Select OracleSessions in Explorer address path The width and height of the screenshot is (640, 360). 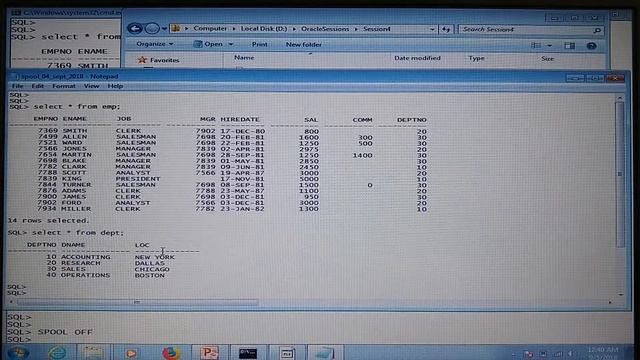point(325,29)
